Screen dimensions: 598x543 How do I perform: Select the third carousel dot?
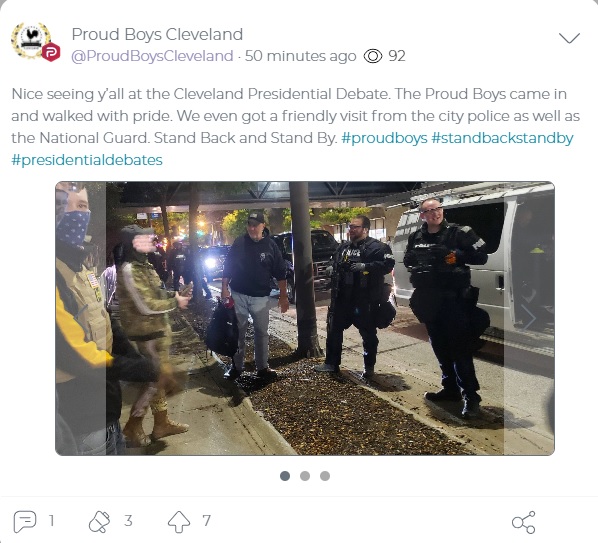pos(325,476)
